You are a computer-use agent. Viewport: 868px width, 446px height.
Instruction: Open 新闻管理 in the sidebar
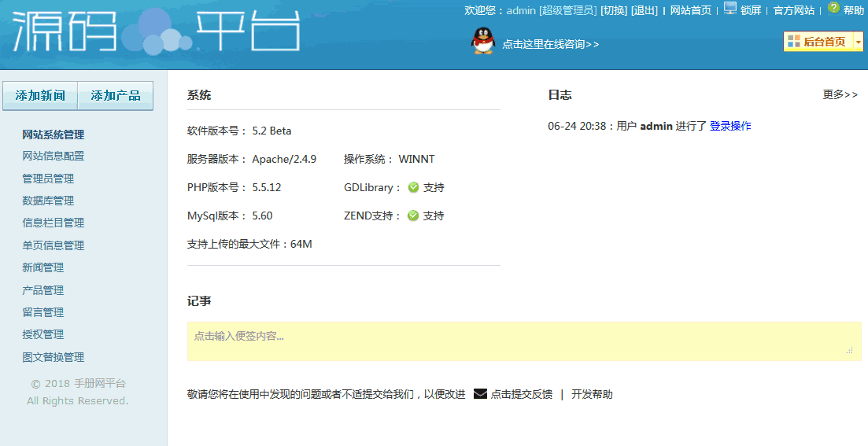pyautogui.click(x=43, y=268)
